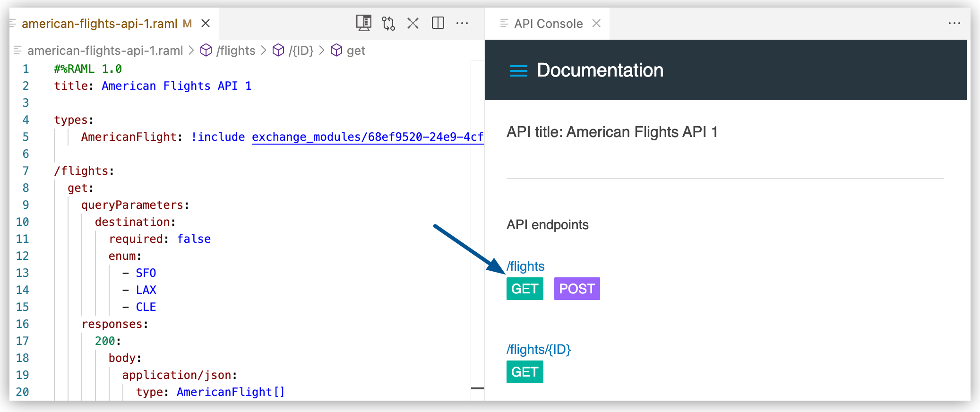Click the file breadcrumb american-flights-api-1.raml
The height and width of the screenshot is (412, 980).
pyautogui.click(x=105, y=51)
